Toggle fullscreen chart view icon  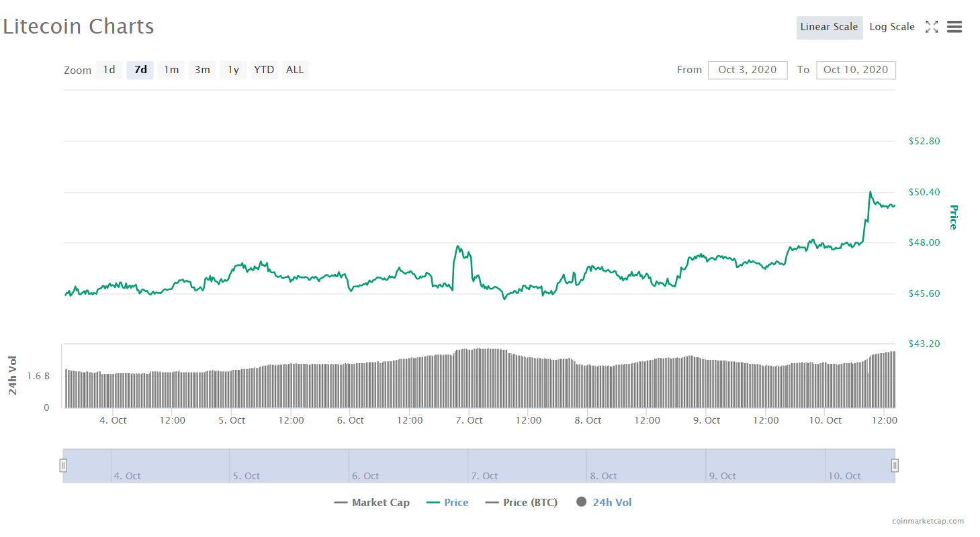click(932, 27)
